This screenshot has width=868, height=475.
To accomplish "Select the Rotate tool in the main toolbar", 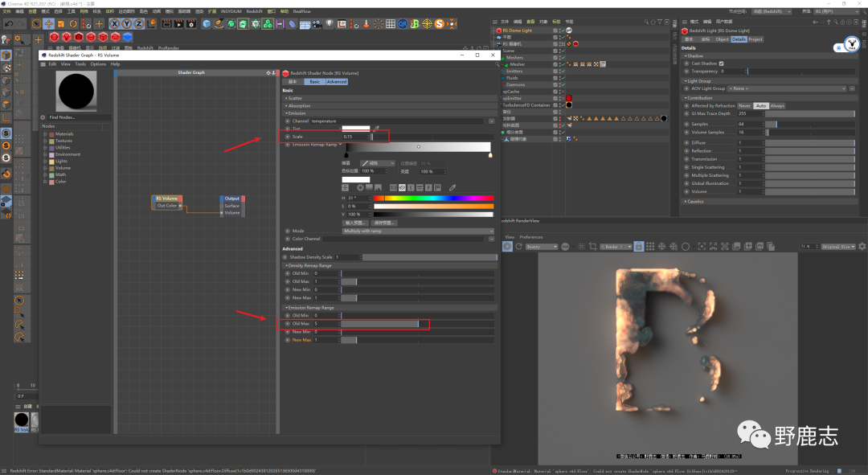I will tap(73, 24).
